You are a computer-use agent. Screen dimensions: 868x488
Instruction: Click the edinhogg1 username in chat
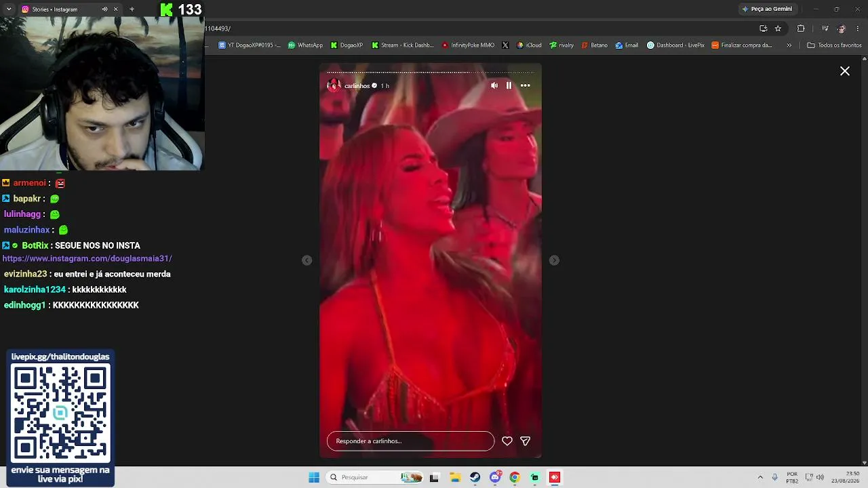24,305
